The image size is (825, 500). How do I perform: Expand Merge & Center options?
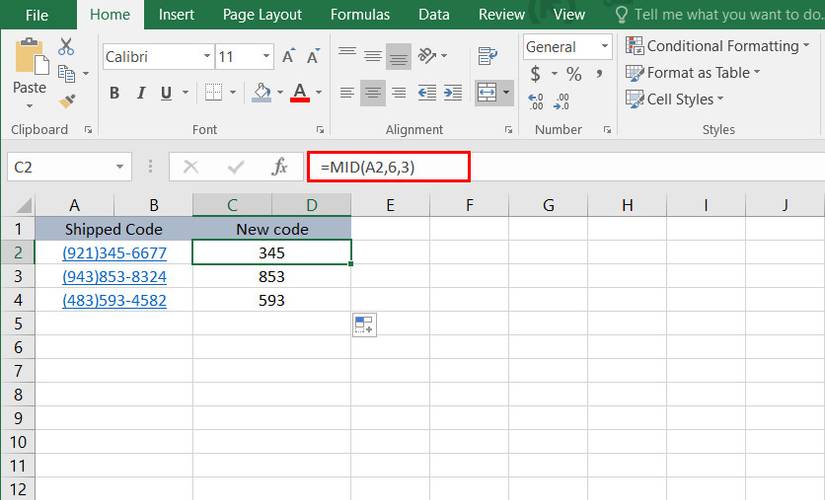pos(506,93)
